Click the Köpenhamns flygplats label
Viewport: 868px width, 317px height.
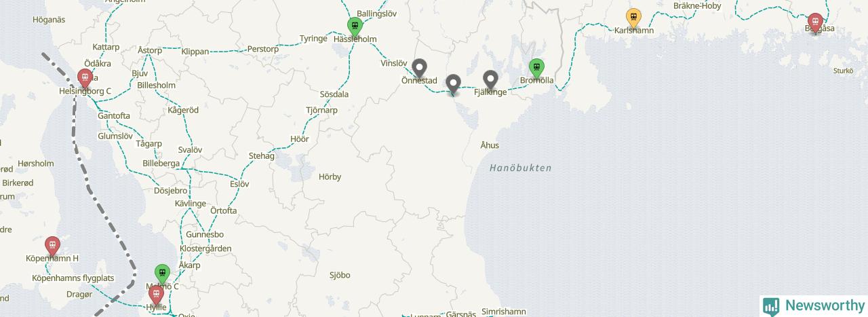click(x=73, y=278)
